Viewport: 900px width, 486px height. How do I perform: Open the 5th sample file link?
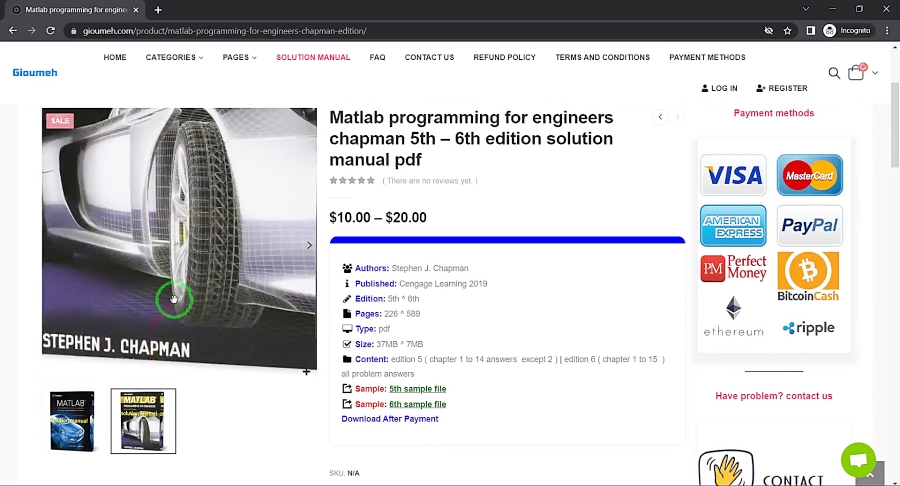click(417, 389)
